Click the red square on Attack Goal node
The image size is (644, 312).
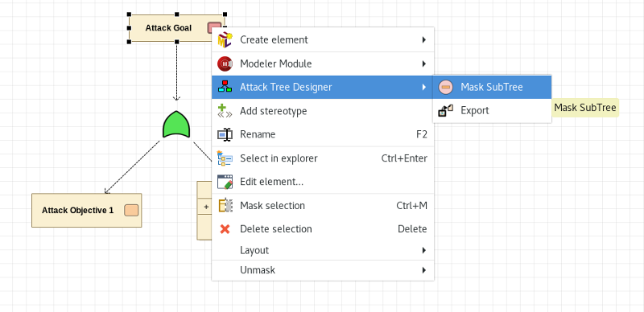[214, 28]
